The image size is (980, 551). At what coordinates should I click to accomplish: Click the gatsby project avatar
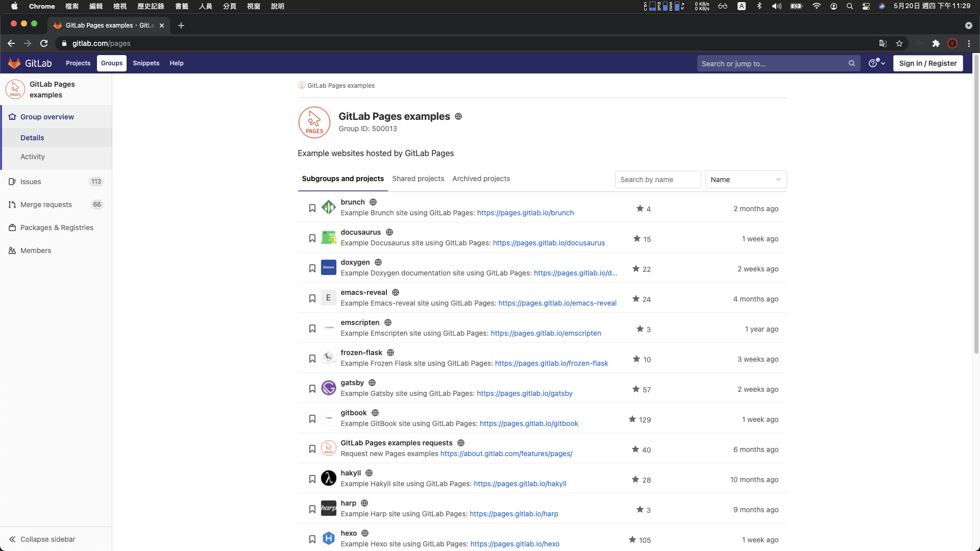(x=329, y=388)
